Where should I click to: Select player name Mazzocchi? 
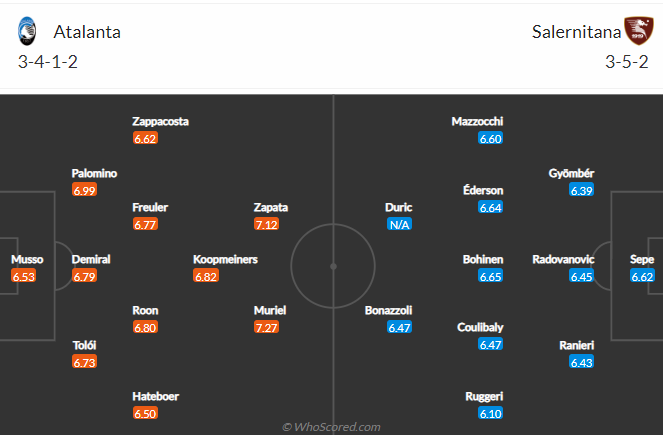pyautogui.click(x=477, y=121)
